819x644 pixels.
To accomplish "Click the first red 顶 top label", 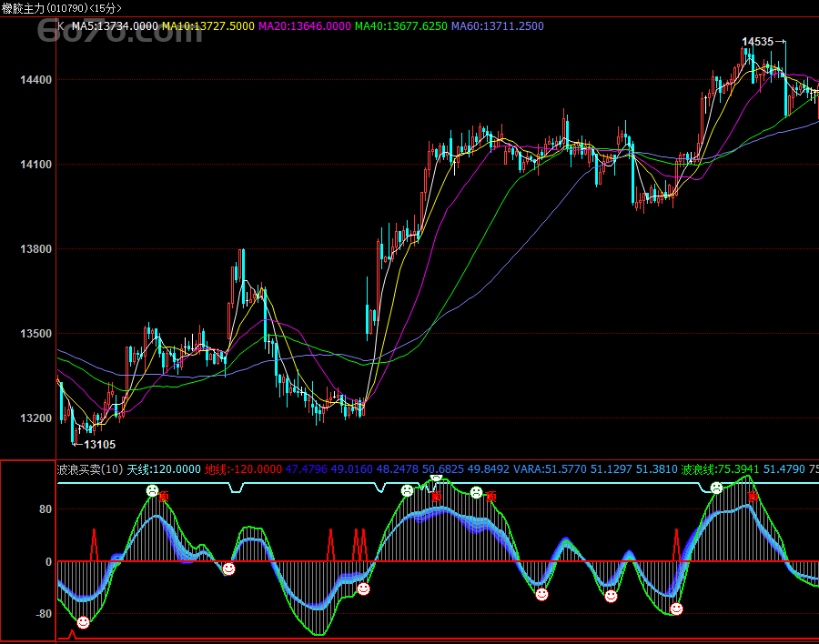I will [164, 496].
